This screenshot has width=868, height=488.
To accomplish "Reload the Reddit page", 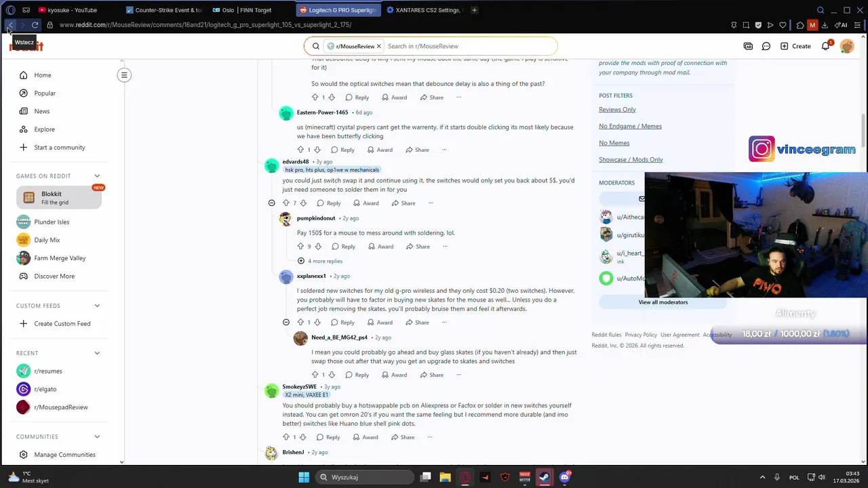I will click(x=35, y=25).
